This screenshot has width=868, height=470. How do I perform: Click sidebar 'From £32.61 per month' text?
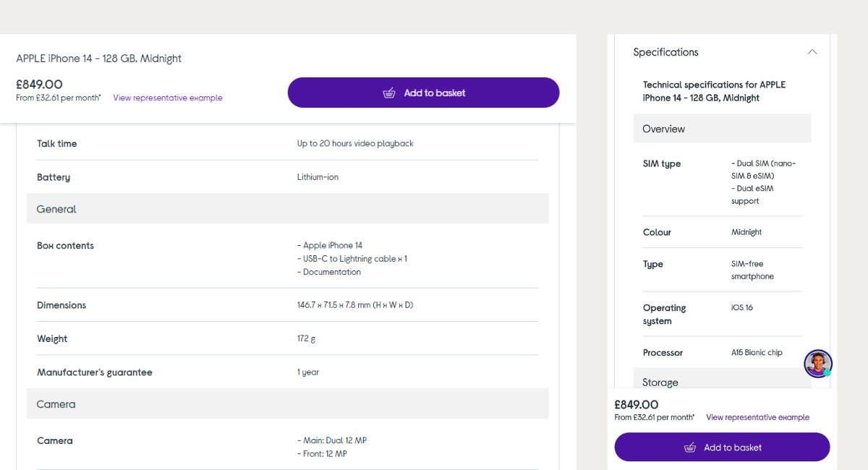[x=655, y=417]
